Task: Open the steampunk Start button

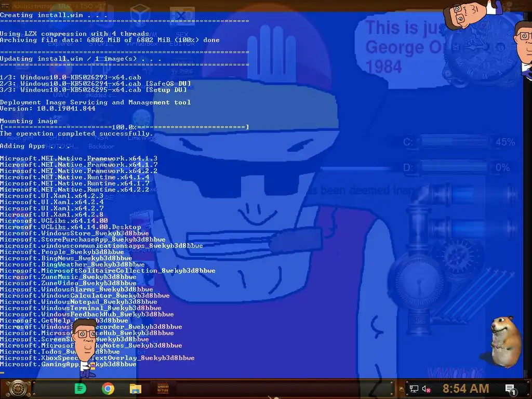Action: click(18, 389)
